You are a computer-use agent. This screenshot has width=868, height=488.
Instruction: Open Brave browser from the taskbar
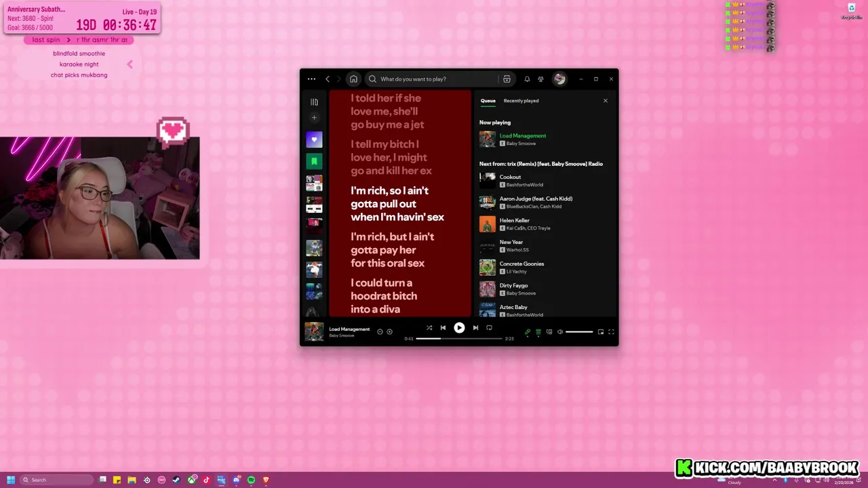tap(266, 480)
